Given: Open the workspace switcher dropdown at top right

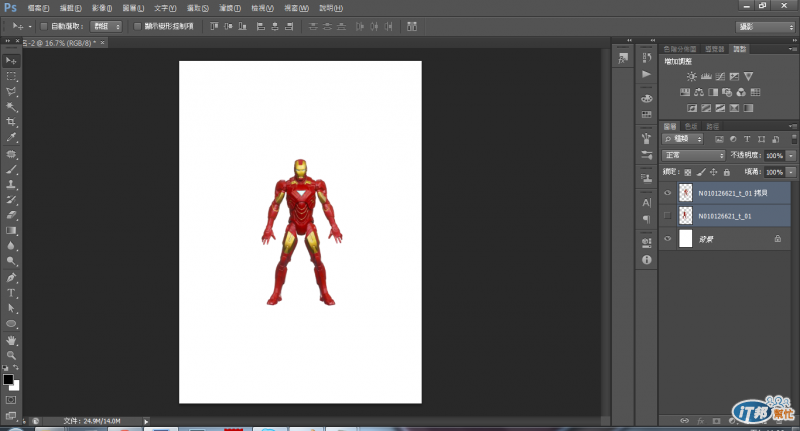Looking at the screenshot, I should 765,26.
